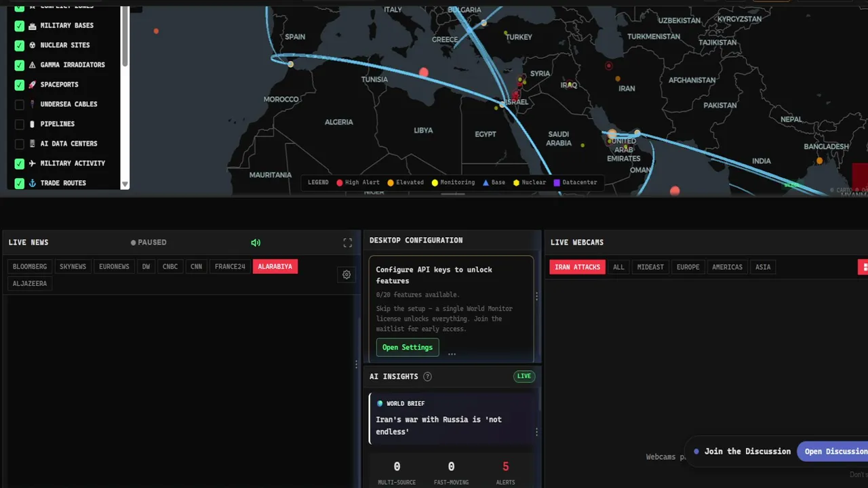Click the Pipelines barrel icon

[32, 124]
